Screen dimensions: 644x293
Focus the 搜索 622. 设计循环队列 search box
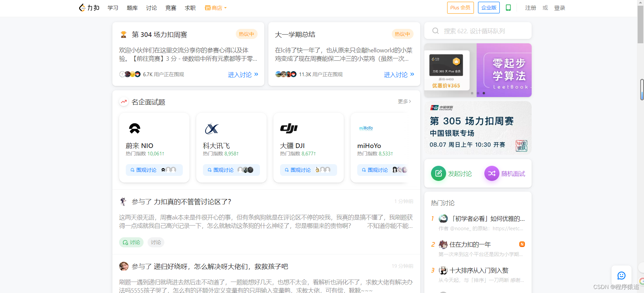(478, 31)
